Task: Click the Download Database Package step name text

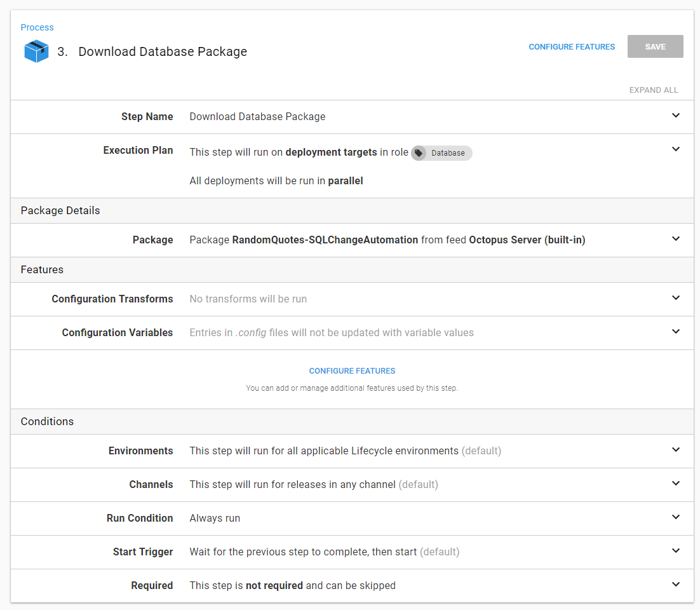Action: pyautogui.click(x=257, y=117)
